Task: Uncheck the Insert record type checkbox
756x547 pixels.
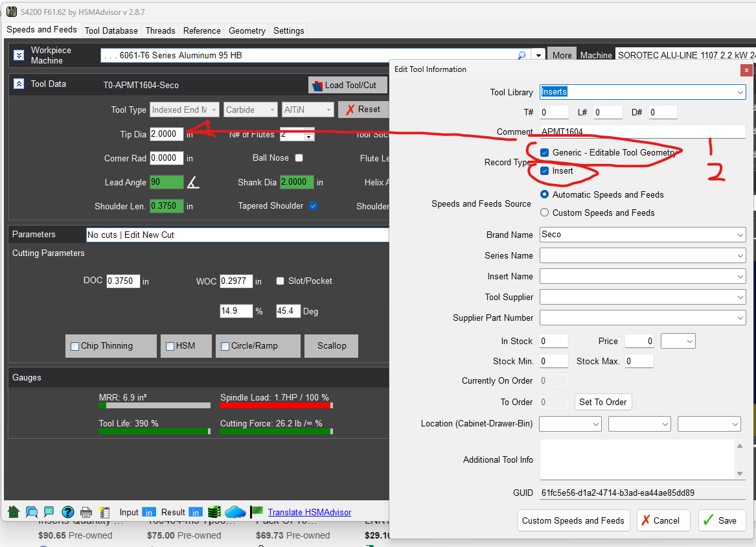Action: point(545,171)
